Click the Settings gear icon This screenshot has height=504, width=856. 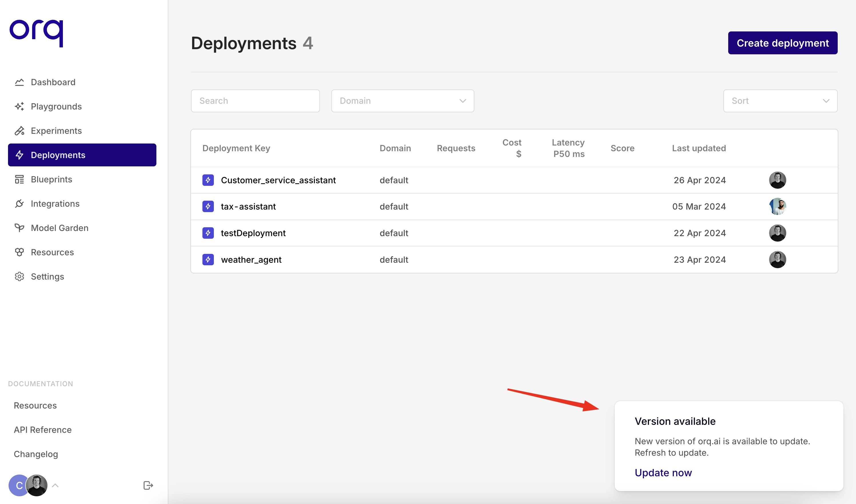pos(19,276)
